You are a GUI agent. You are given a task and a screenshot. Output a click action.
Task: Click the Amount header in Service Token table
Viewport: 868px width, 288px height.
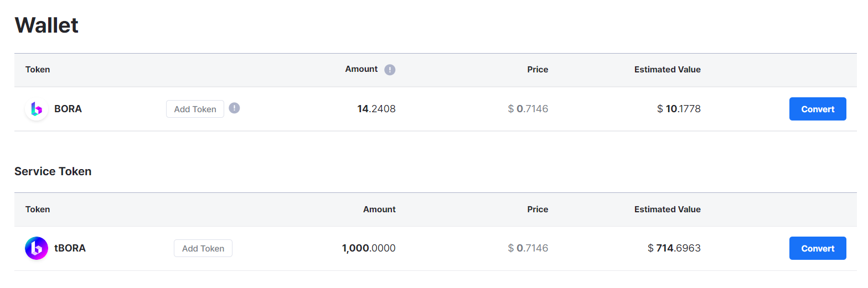tap(379, 210)
